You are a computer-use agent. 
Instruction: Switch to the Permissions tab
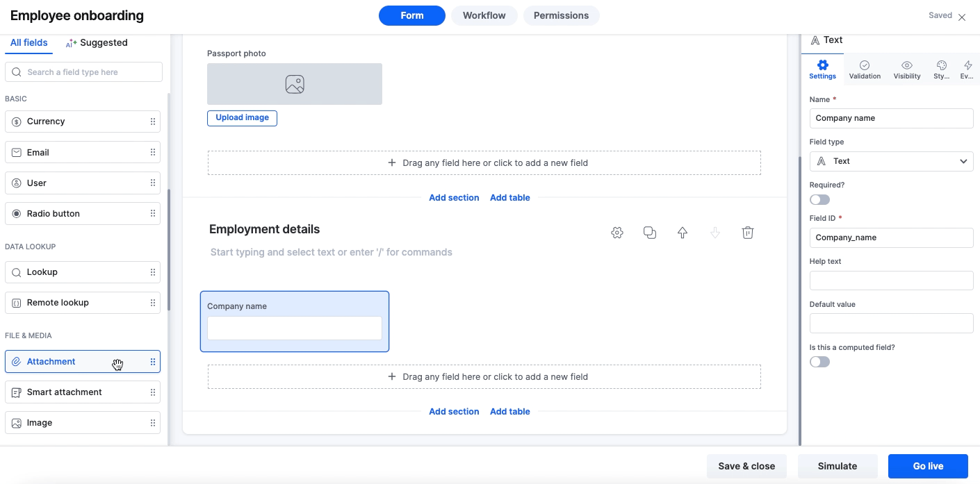coord(561,15)
